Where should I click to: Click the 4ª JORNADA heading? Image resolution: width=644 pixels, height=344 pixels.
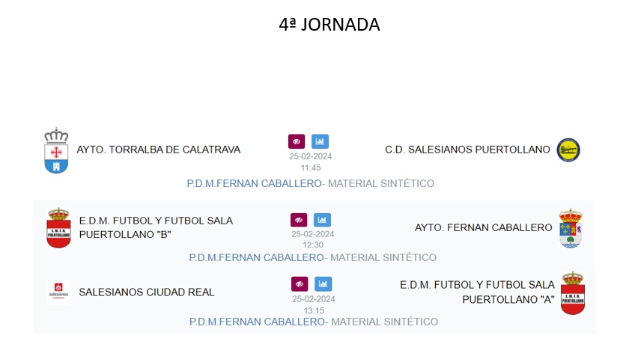tap(329, 25)
